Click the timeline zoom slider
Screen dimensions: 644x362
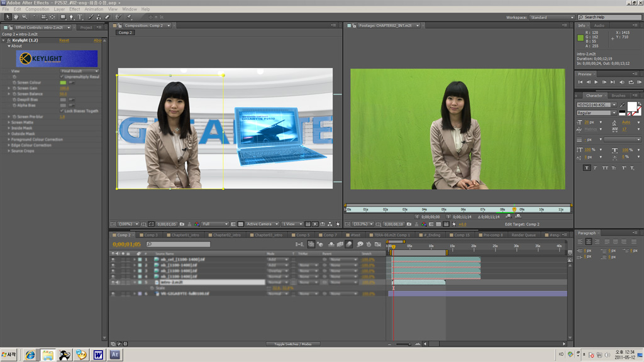pos(403,344)
